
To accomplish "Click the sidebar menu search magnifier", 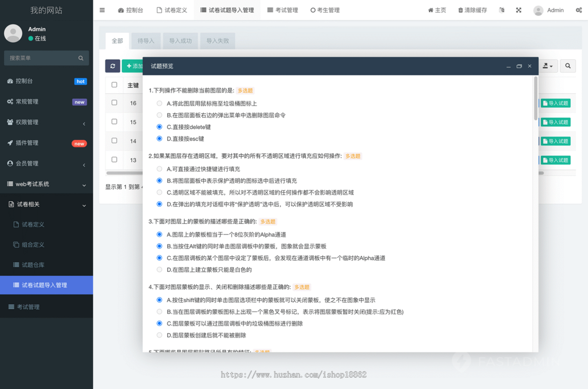I will (x=80, y=58).
